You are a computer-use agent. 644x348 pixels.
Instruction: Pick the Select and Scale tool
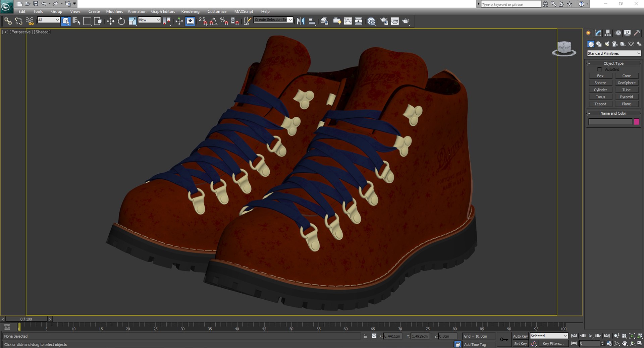(x=132, y=21)
